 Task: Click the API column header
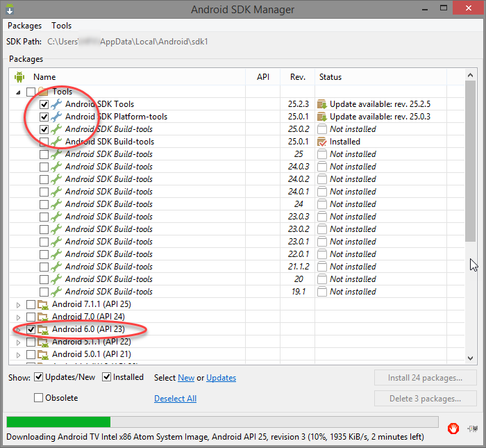click(263, 77)
